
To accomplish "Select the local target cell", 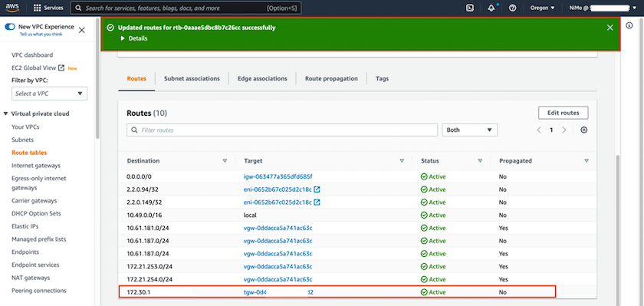I will coord(250,216).
